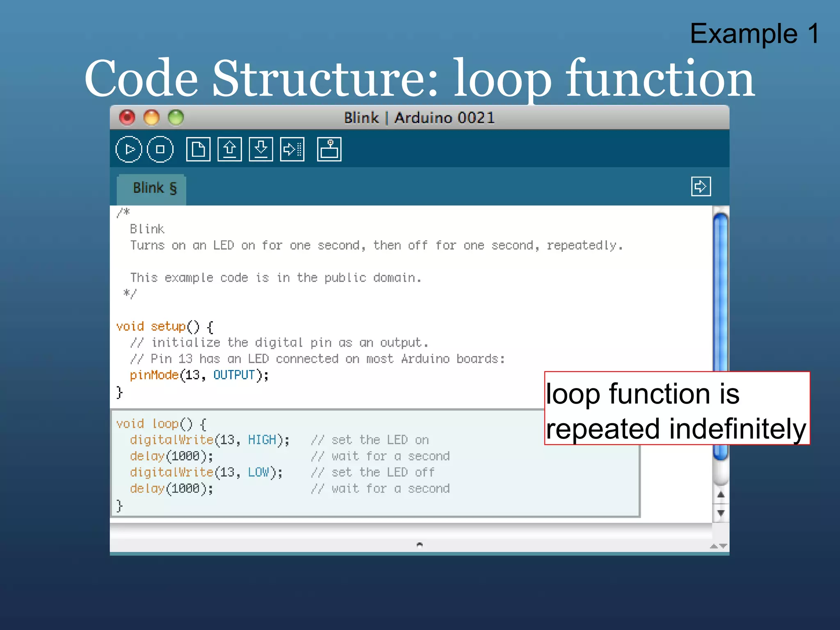
Task: Save the sketch with the down-arrow icon
Action: click(x=261, y=149)
